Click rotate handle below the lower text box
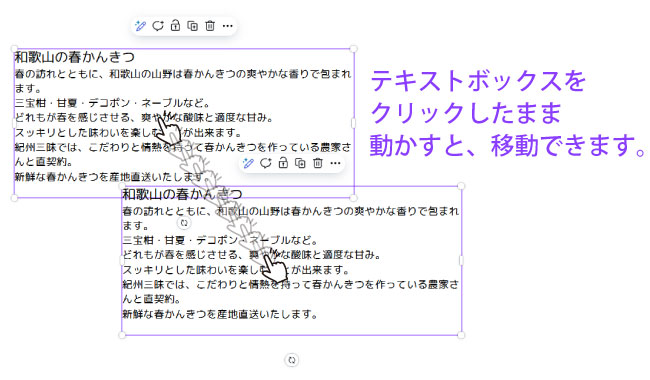Viewport: 650px width, 380px height. (x=292, y=360)
